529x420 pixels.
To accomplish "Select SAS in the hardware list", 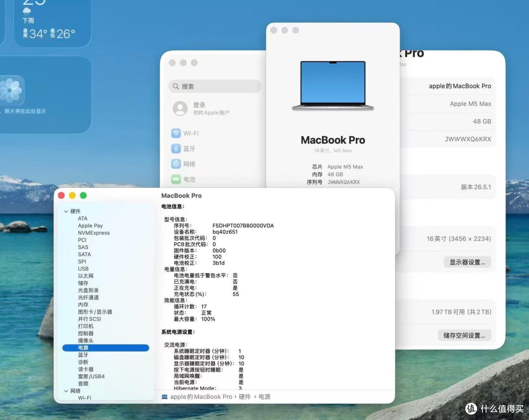I will (83, 247).
